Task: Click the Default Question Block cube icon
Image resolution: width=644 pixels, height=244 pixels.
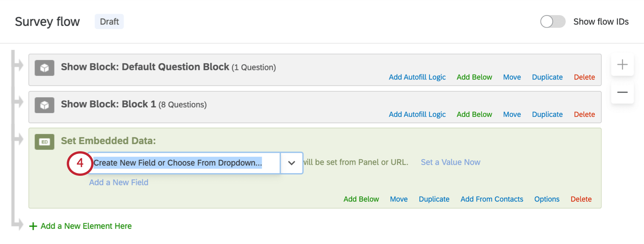Action: [44, 68]
